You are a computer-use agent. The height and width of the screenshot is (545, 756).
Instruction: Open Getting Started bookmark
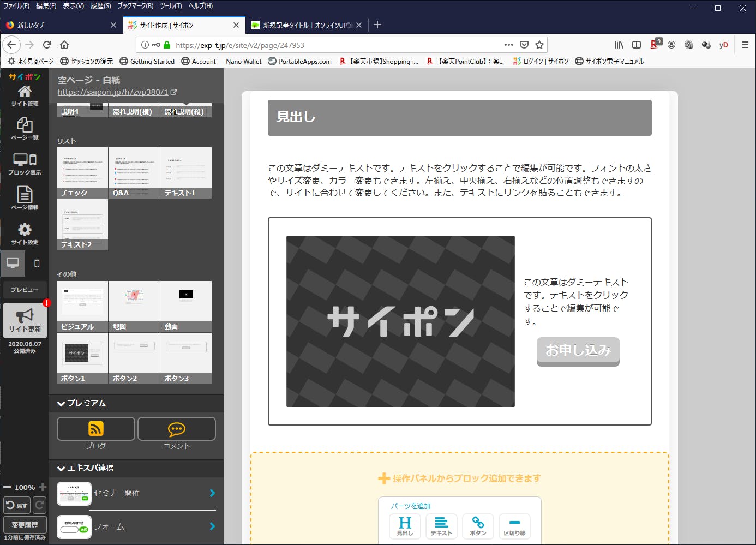147,61
